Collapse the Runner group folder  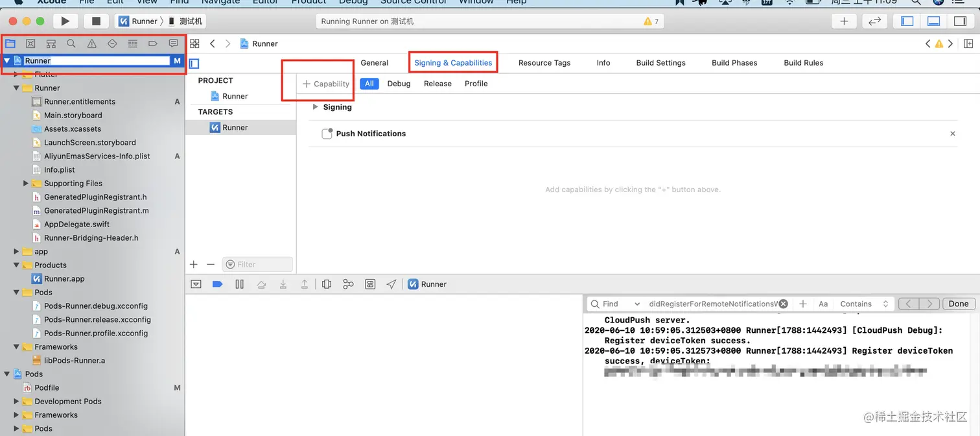(17, 88)
